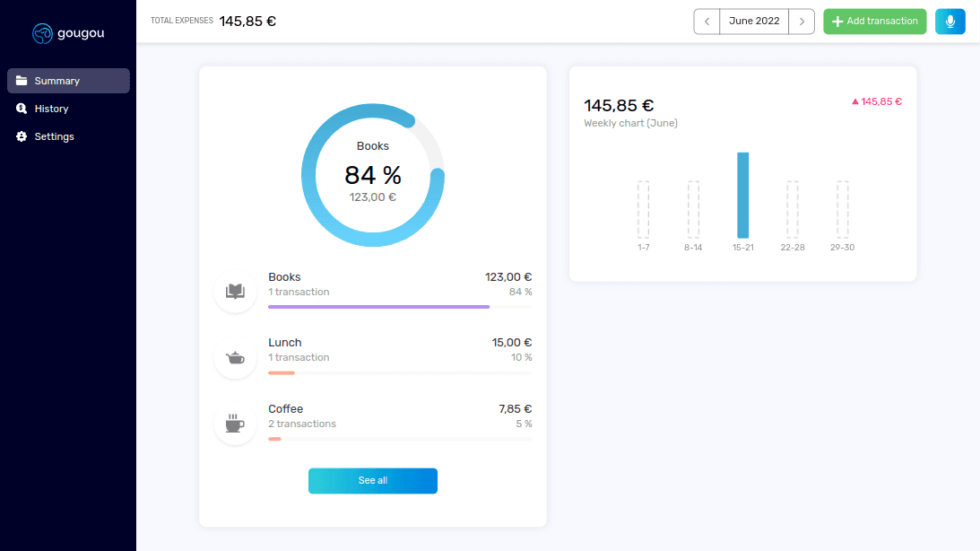Go to previous month with left arrow

coord(706,21)
